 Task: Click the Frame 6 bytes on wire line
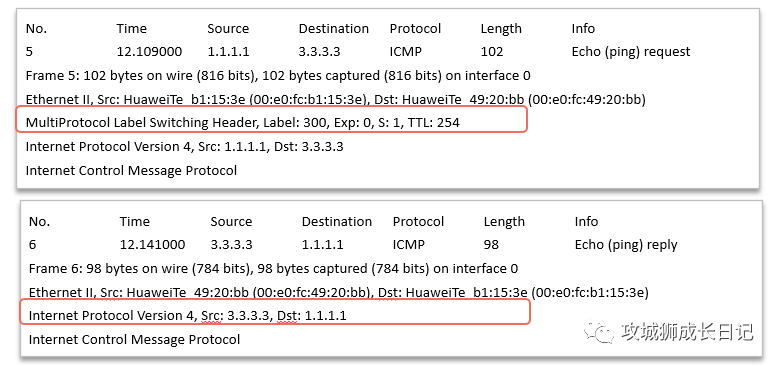[x=273, y=269]
